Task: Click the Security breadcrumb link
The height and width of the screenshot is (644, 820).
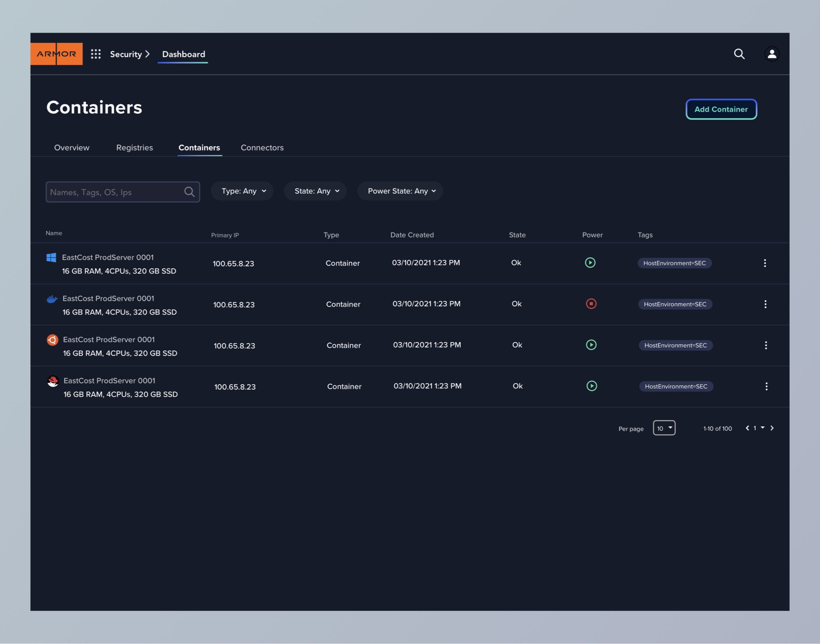Action: click(126, 54)
